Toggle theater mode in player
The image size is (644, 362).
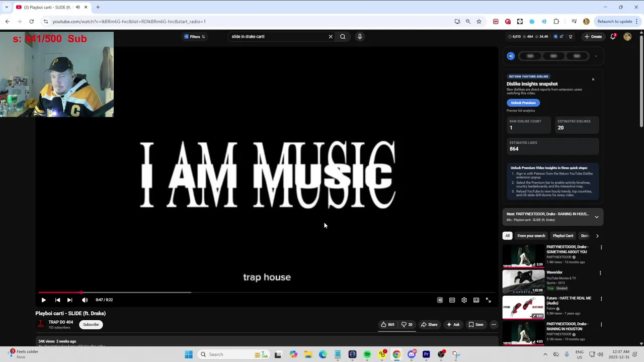tap(476, 300)
